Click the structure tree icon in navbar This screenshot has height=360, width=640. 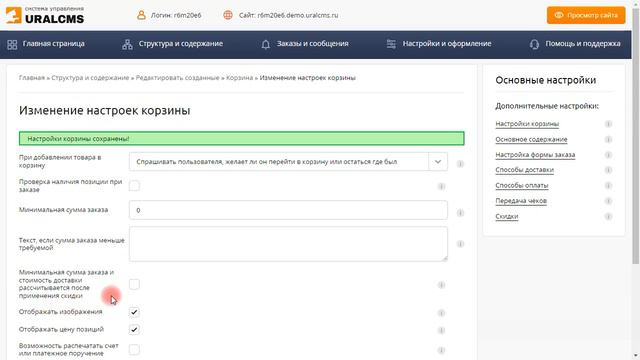(x=127, y=44)
